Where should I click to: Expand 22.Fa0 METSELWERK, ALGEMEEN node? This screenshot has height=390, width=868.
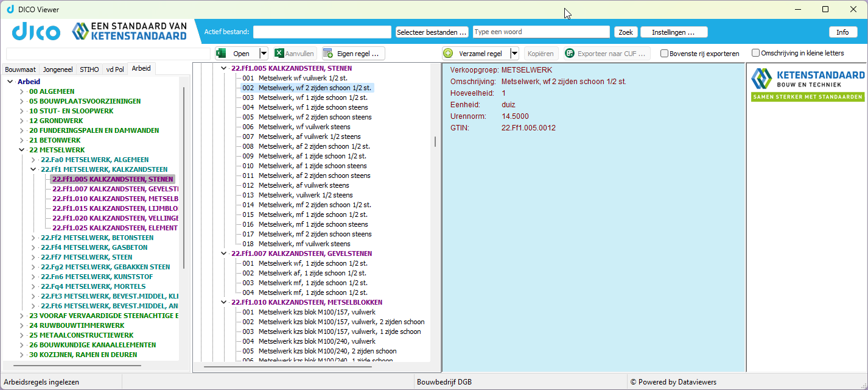click(33, 160)
